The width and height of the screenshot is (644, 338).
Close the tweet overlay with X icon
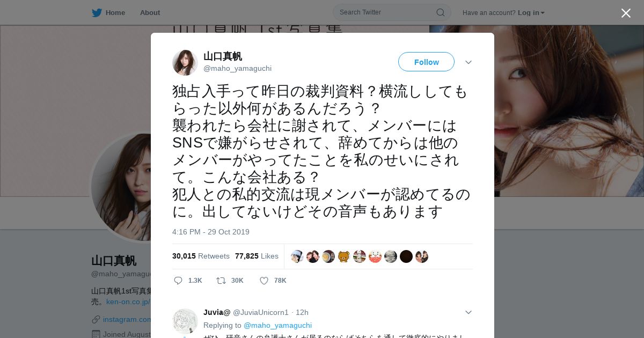(626, 13)
